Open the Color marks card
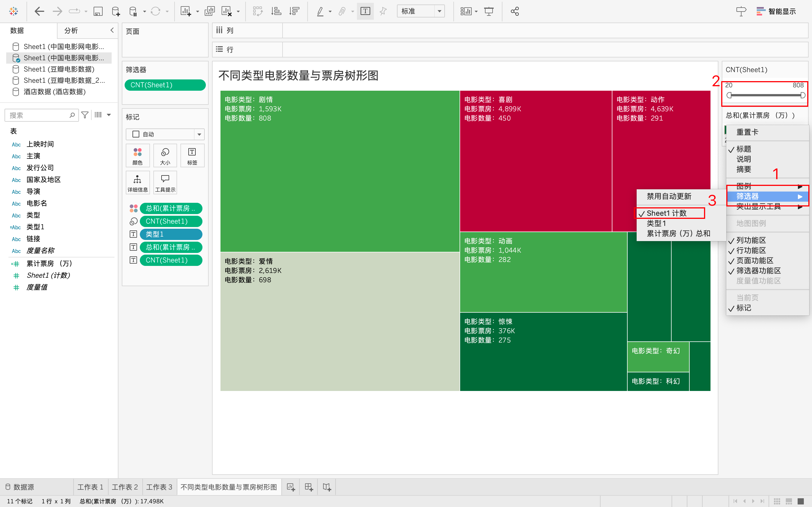Screen dimensions: 812x507 [138, 155]
